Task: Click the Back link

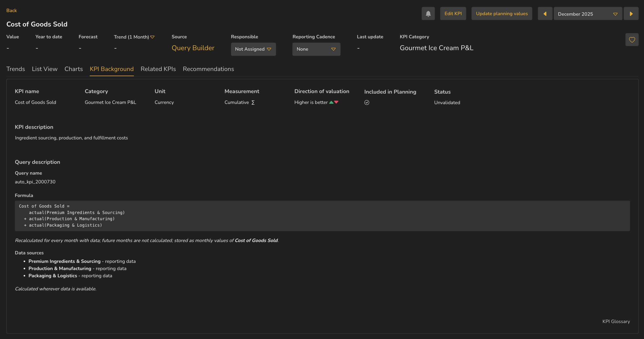Action: pos(12,11)
